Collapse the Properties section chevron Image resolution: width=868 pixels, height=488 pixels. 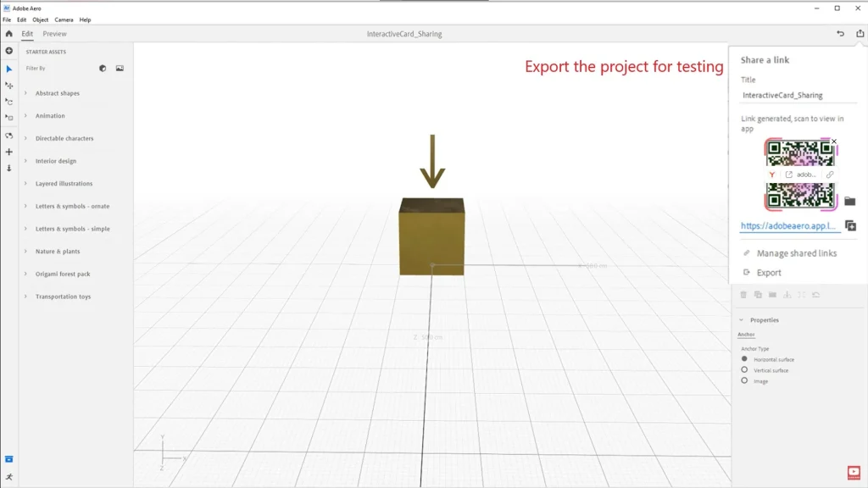pyautogui.click(x=741, y=319)
